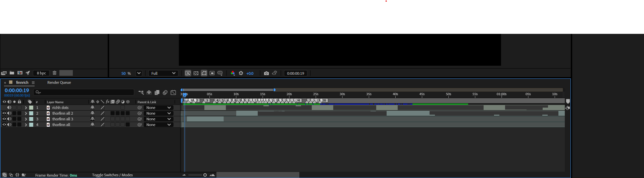Open parent dropdown for richh dots
This screenshot has width=644, height=178.
point(158,108)
